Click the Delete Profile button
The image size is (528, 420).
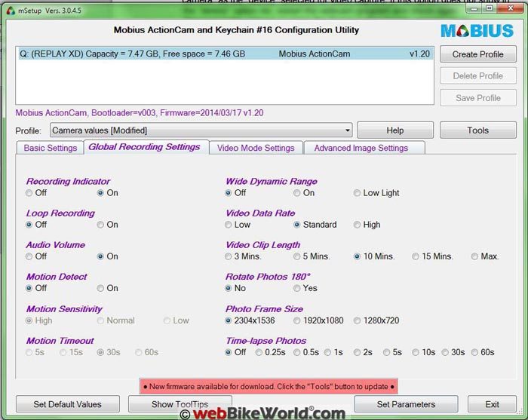pyautogui.click(x=477, y=75)
